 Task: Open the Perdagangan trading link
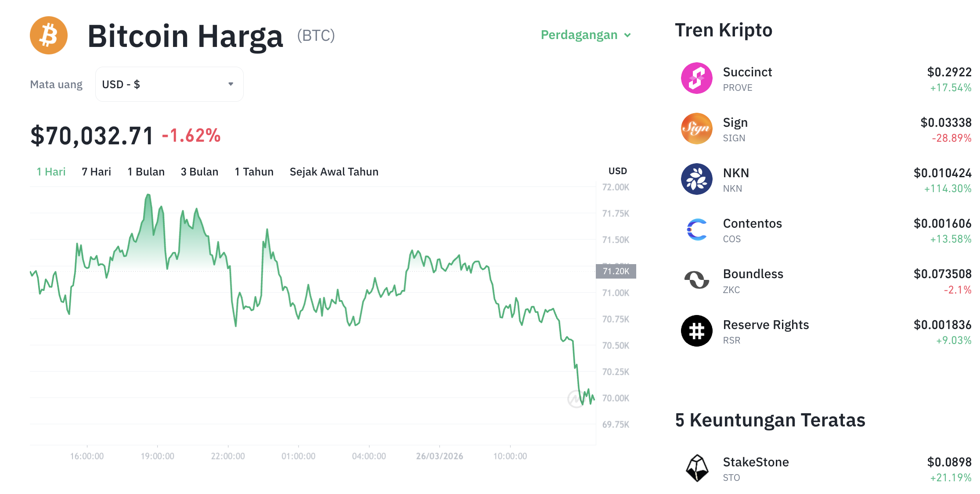[580, 35]
